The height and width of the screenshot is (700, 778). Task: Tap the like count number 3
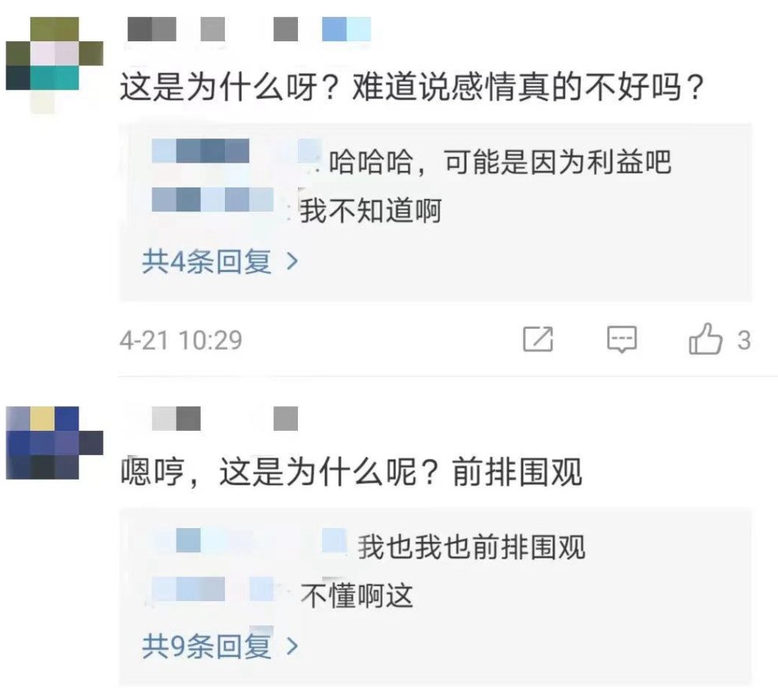(x=744, y=341)
